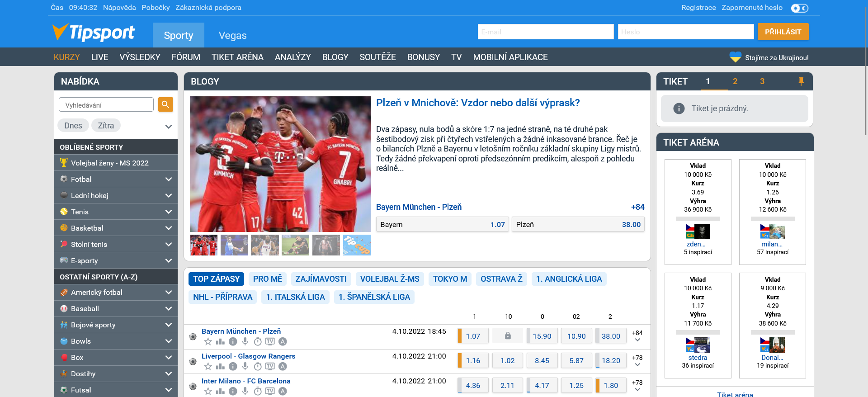Click TV icon for Liverpool - Glasgow Rangers
The width and height of the screenshot is (868, 397).
click(270, 366)
